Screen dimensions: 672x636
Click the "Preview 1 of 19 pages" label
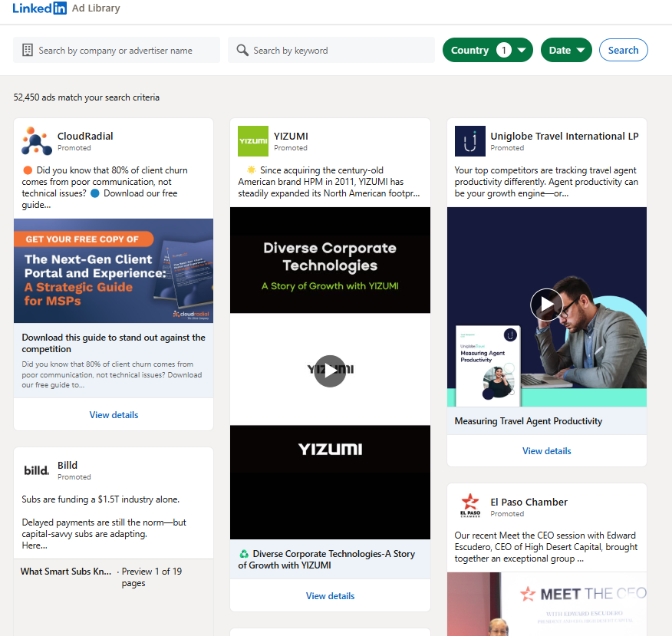click(x=152, y=577)
